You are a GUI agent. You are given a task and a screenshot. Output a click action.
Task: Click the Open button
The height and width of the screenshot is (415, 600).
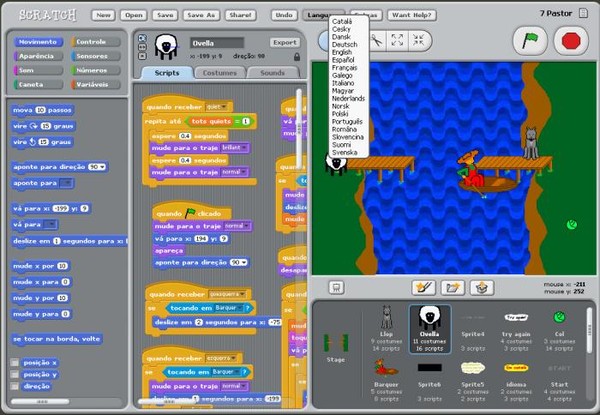134,15
